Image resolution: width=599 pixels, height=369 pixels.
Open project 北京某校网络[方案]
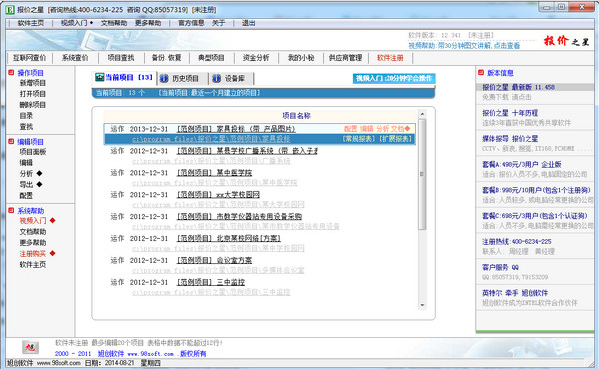click(228, 238)
